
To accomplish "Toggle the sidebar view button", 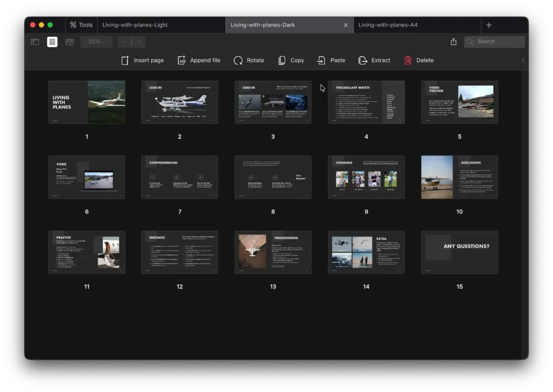I will coord(35,42).
